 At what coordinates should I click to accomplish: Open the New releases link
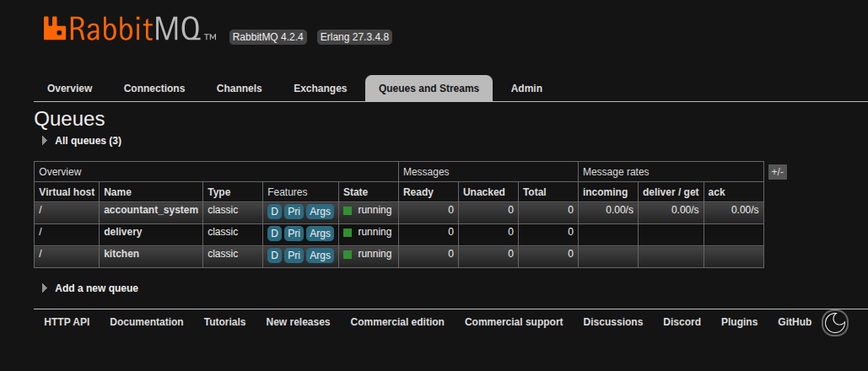coord(298,322)
